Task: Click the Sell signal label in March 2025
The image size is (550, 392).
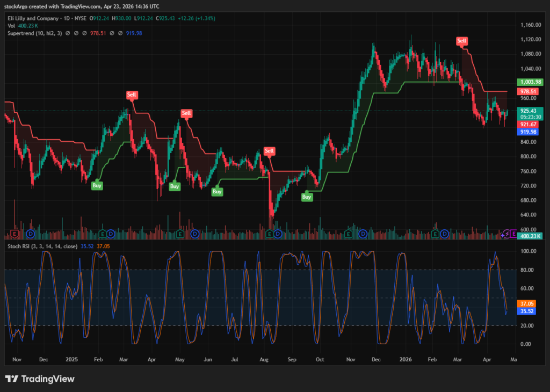Action: pyautogui.click(x=132, y=95)
